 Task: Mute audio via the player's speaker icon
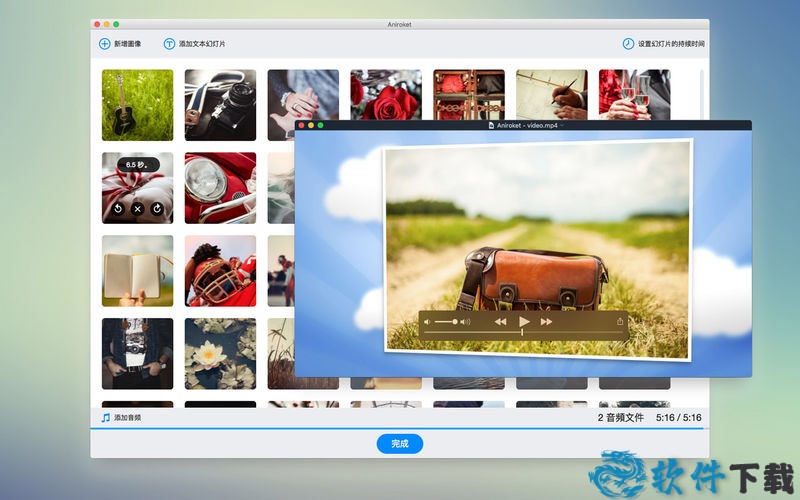[x=427, y=322]
